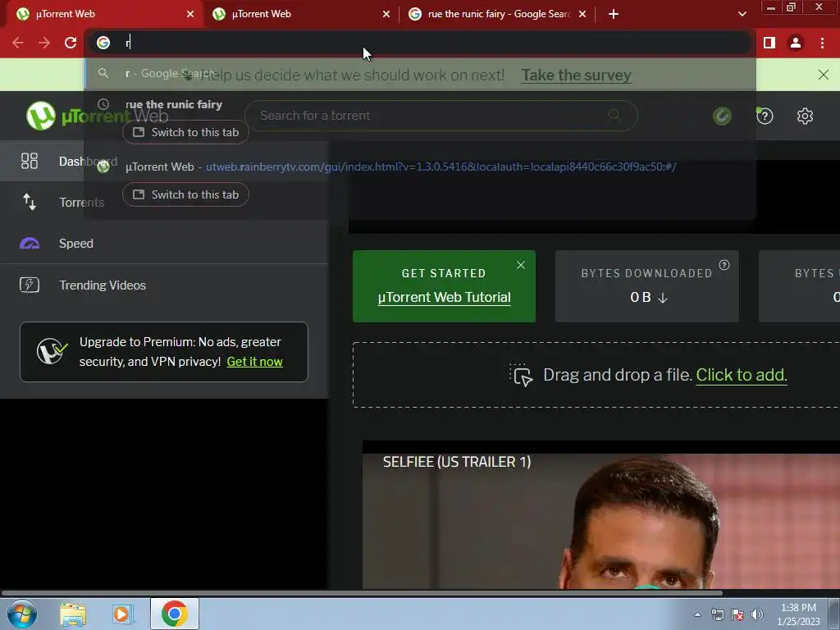Click the Click to add link

pyautogui.click(x=741, y=375)
